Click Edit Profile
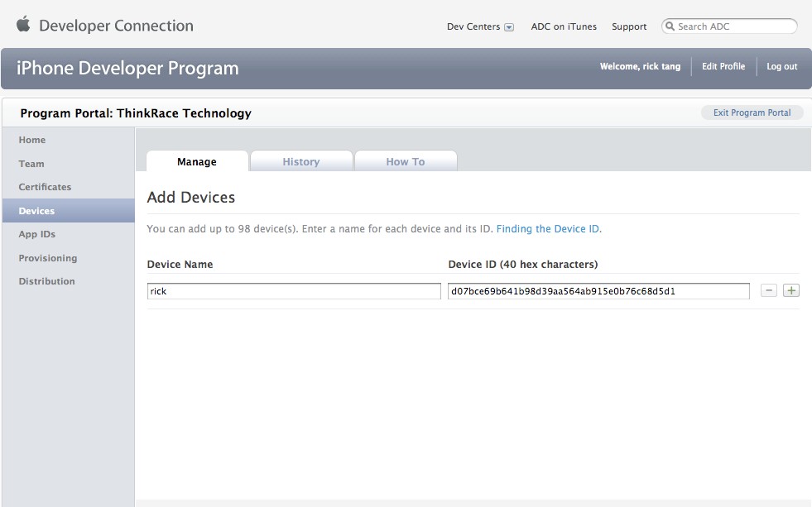 click(x=723, y=66)
